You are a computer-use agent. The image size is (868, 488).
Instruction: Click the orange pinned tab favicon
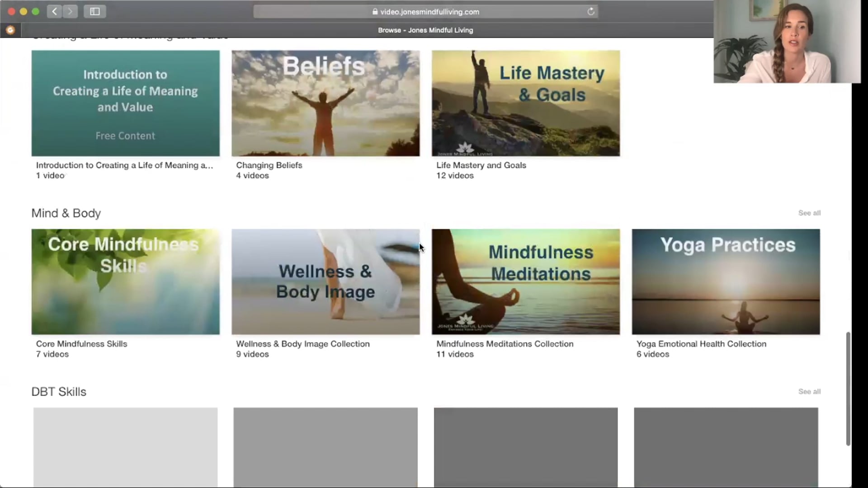pyautogui.click(x=10, y=30)
